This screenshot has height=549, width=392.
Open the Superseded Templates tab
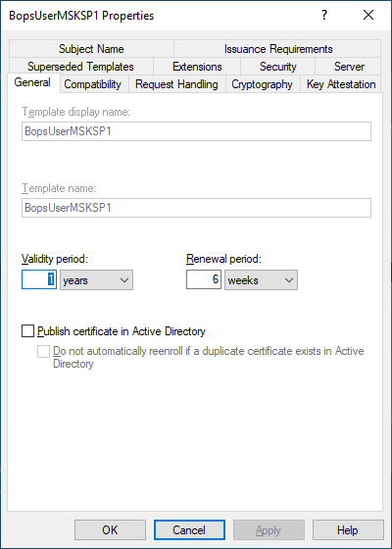point(80,67)
